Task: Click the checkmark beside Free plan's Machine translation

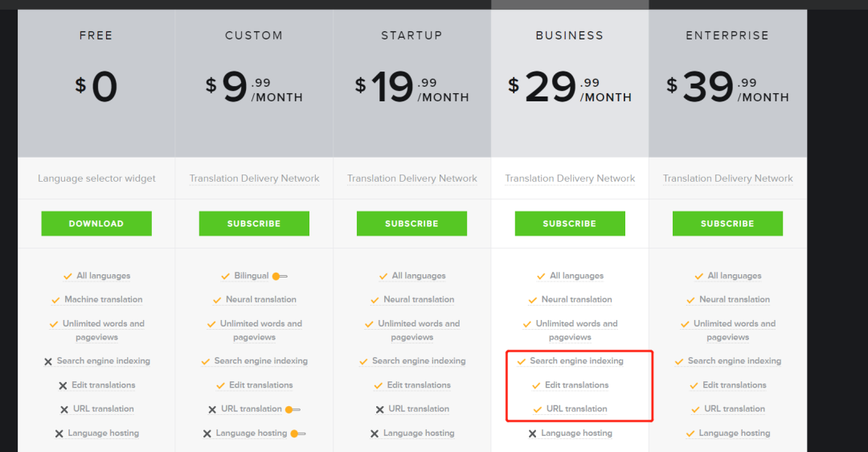Action: pos(55,300)
